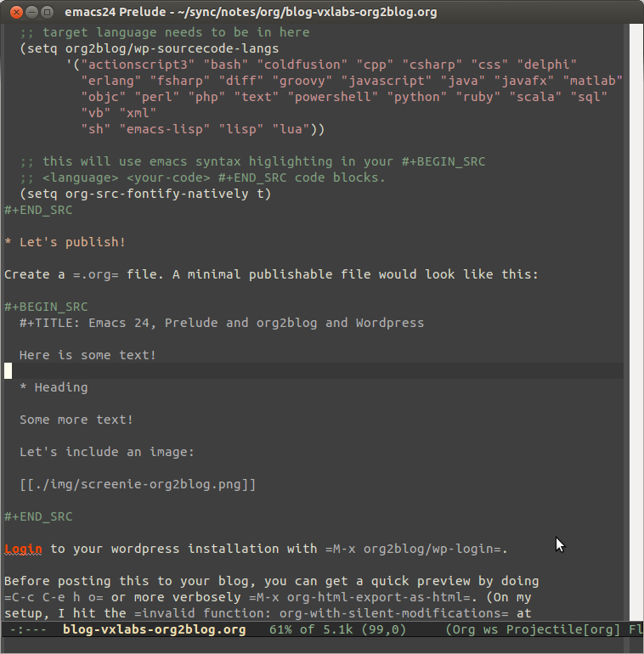Click the "=invalid function: org-with-silent-modifications=" text

pyautogui.click(x=321, y=613)
